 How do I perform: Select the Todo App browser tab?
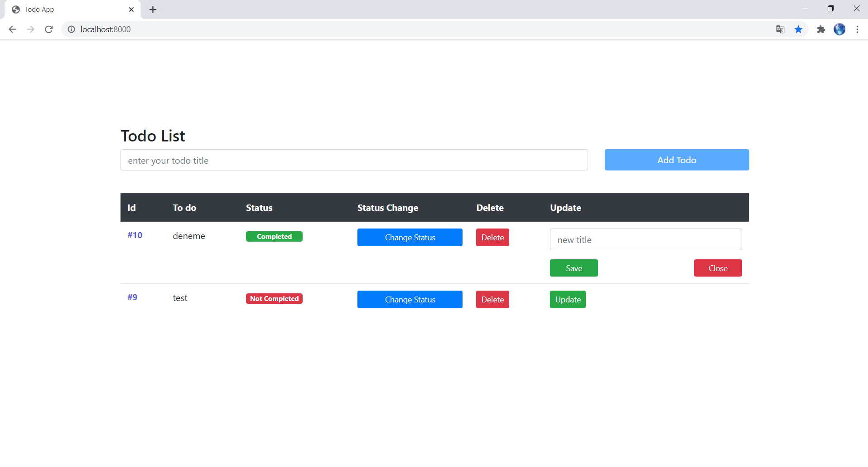pos(72,10)
